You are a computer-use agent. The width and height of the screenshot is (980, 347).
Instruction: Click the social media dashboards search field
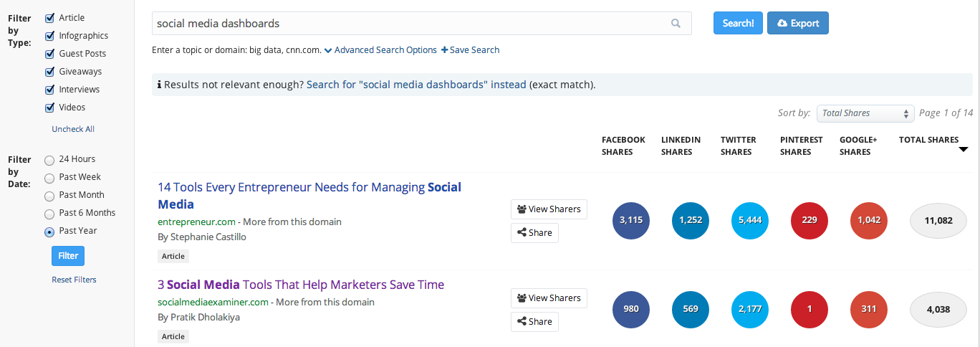tap(408, 24)
